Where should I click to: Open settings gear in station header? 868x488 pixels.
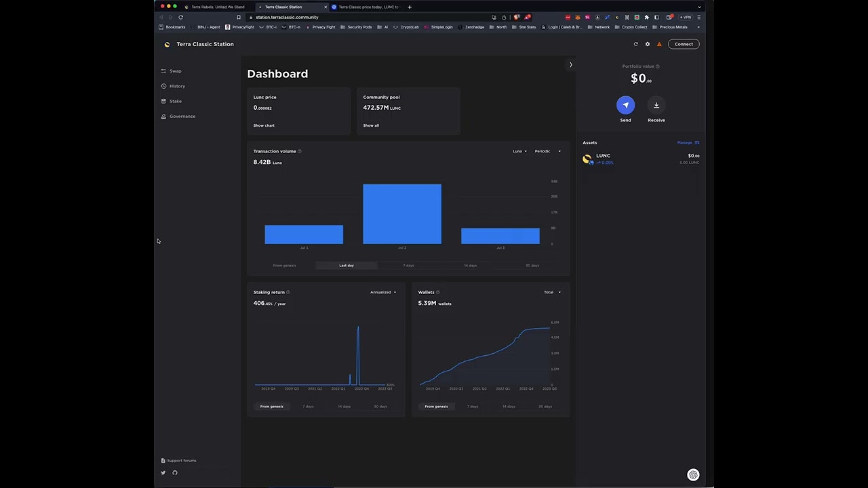(648, 44)
